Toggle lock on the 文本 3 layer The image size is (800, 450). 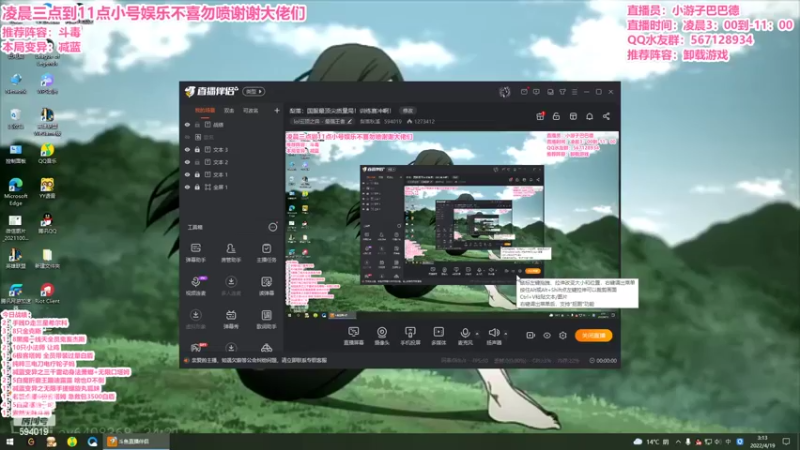point(197,149)
